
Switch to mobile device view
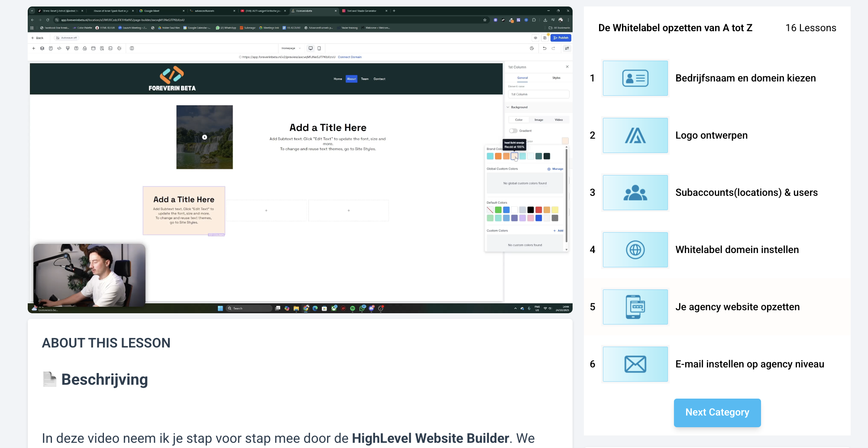pos(319,48)
